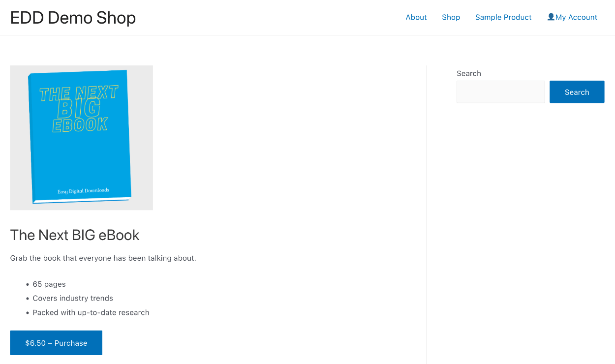Click The Next BIG eBook heading

pyautogui.click(x=75, y=235)
